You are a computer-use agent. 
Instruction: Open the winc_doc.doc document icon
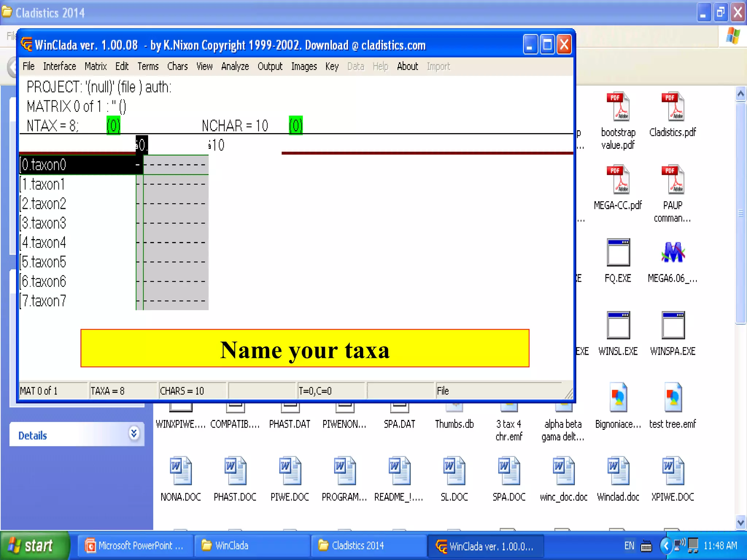(x=564, y=471)
